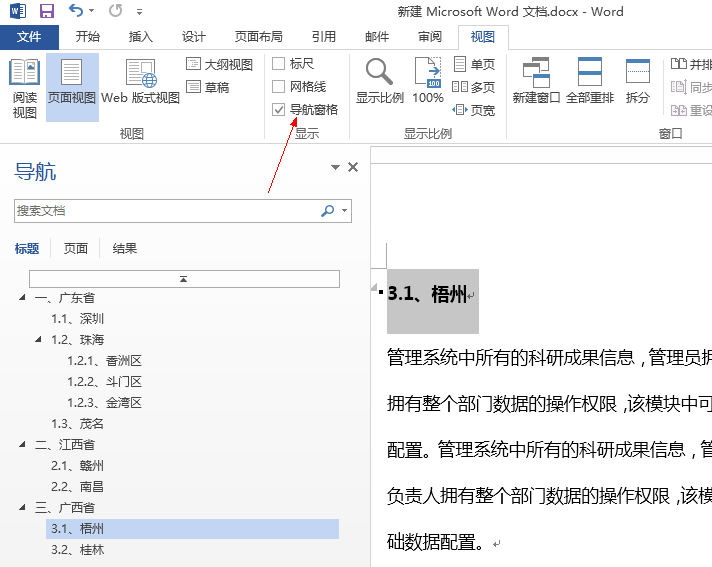Open search options dropdown arrow
Viewport: 712px width, 567px height.
click(x=345, y=211)
